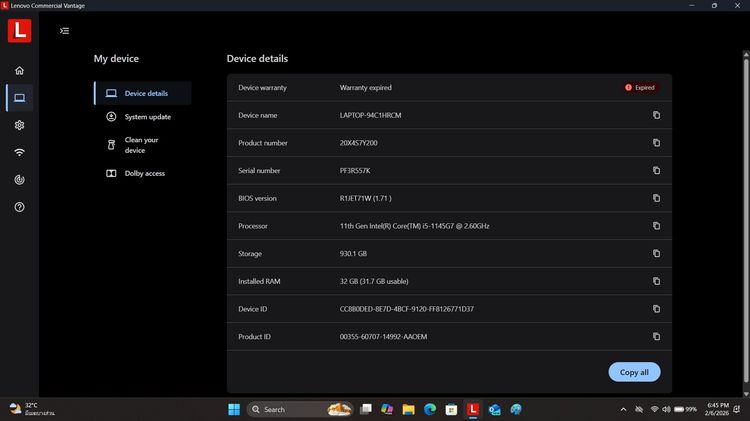Copy the Device name value
This screenshot has width=750, height=421.
[x=656, y=115]
